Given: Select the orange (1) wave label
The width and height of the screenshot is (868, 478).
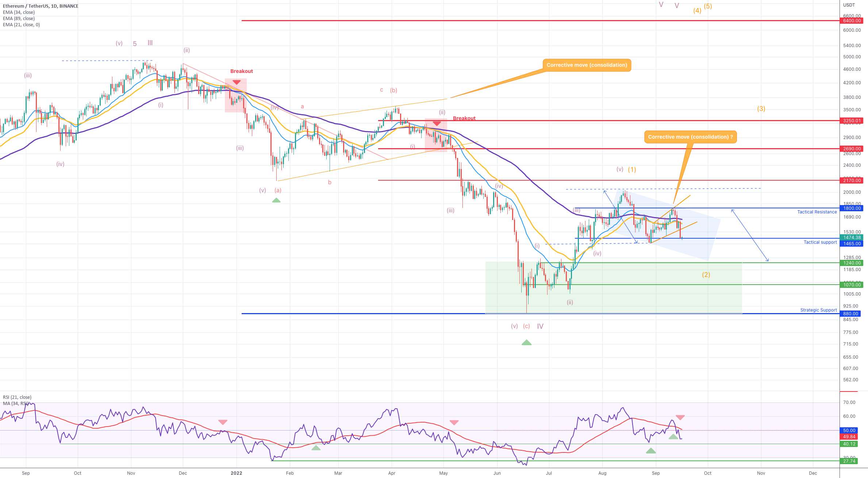Looking at the screenshot, I should click(632, 170).
